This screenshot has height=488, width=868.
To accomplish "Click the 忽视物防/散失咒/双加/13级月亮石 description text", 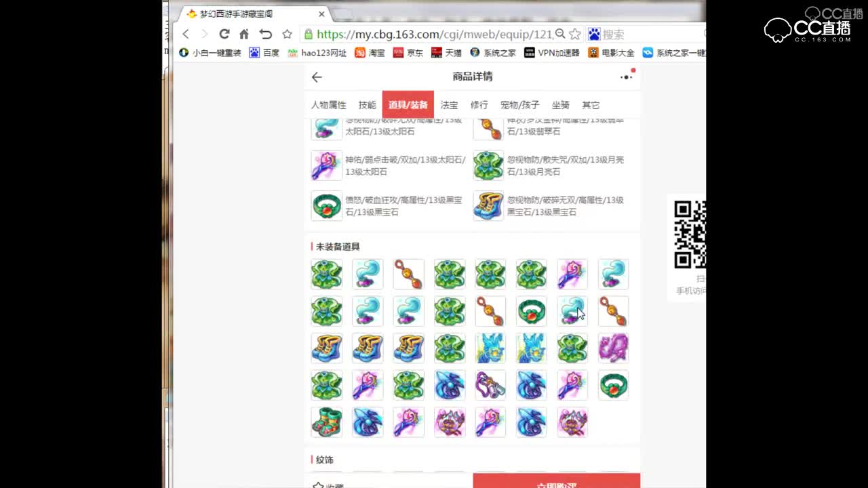I will click(566, 166).
